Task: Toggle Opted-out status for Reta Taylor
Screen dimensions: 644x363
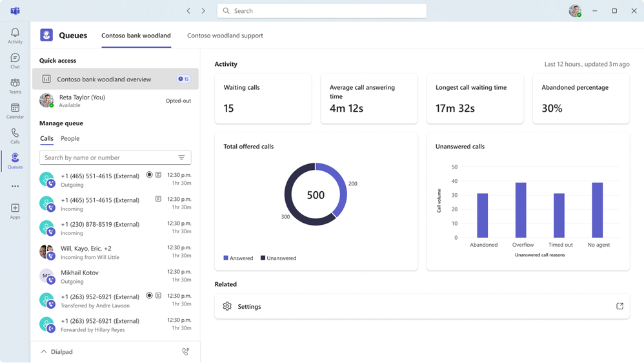Action: coord(178,101)
